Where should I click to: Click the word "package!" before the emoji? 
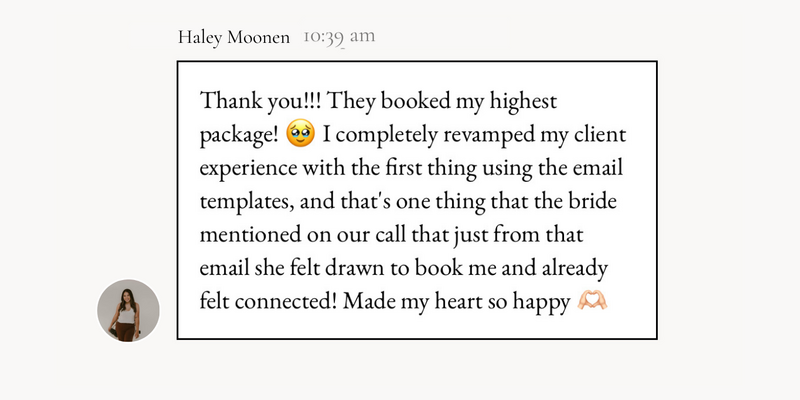coord(239,135)
